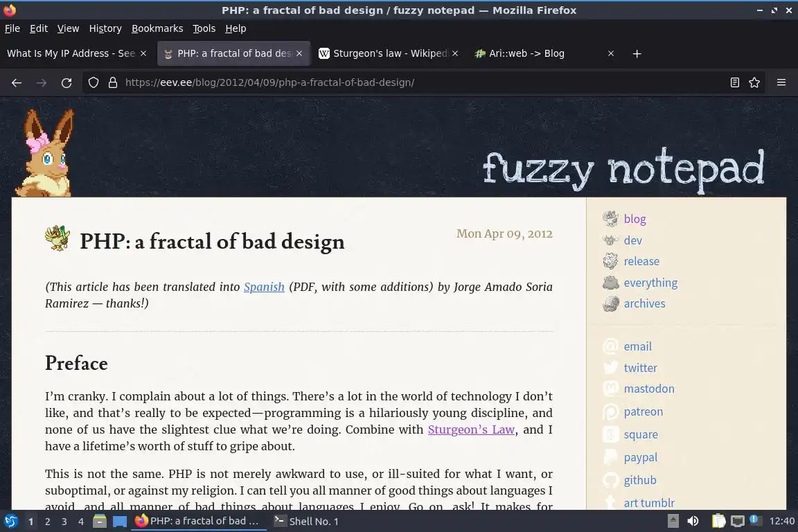Click the URL address bar field
The width and height of the screenshot is (798, 532).
point(423,82)
